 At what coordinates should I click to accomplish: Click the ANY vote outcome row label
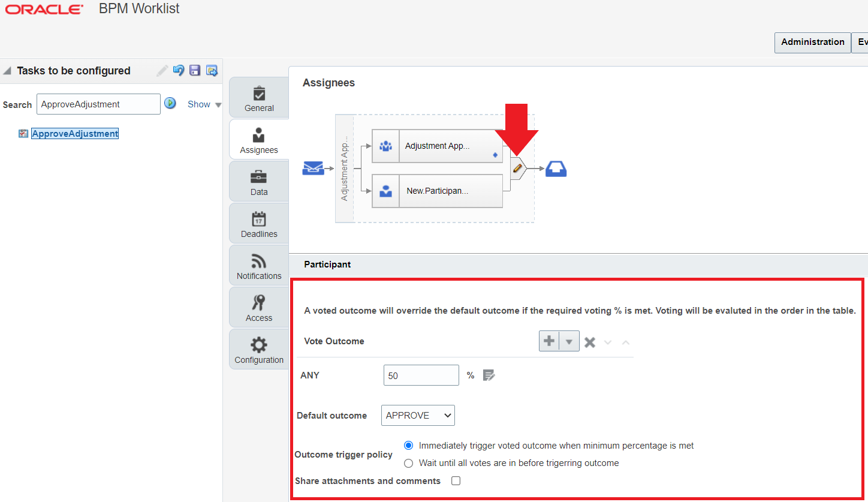coord(310,375)
